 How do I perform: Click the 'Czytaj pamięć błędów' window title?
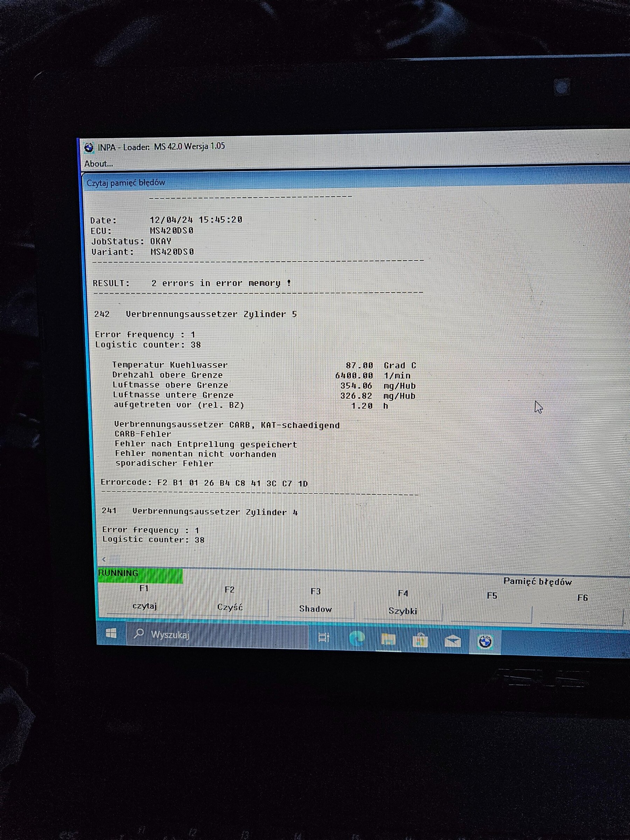pos(126,183)
